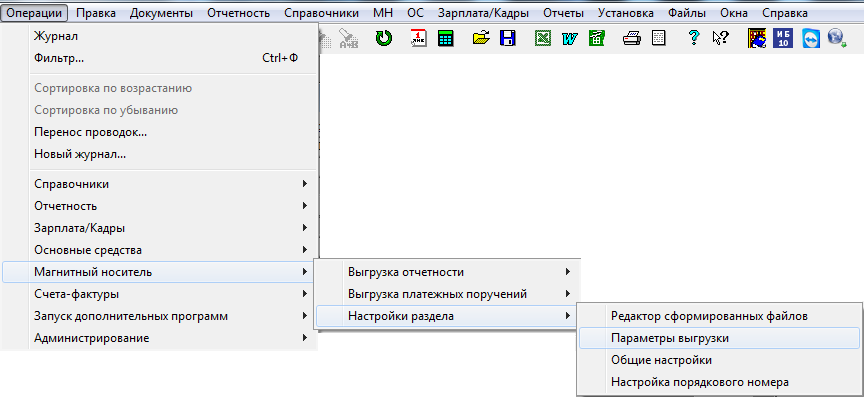Launch the TeamViewer toolbar icon
This screenshot has height=397, width=864.
click(811, 38)
